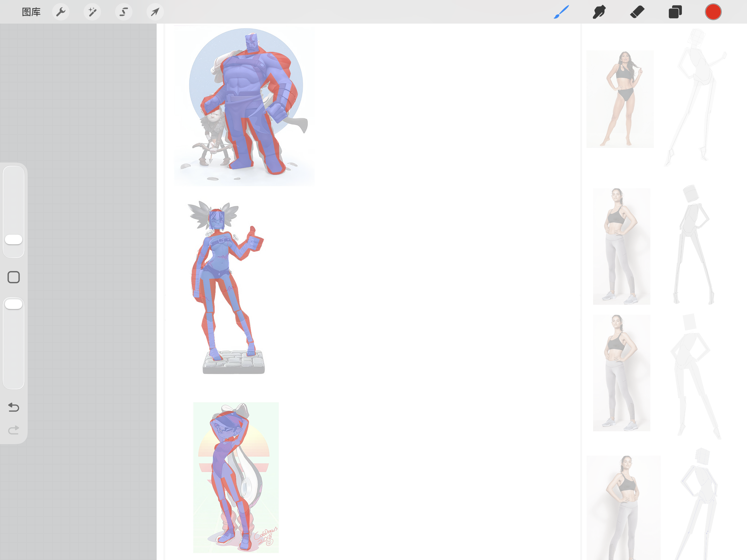Open the Actions wrench menu

(x=61, y=12)
